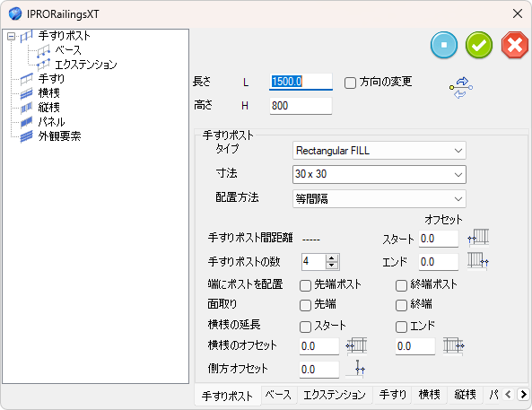The width and height of the screenshot is (532, 410).
Task: Click the 外観要素 tree node icon
Action: click(26, 136)
